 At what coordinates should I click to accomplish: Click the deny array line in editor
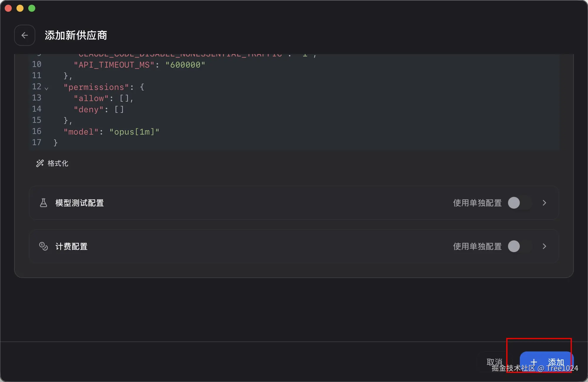point(99,109)
